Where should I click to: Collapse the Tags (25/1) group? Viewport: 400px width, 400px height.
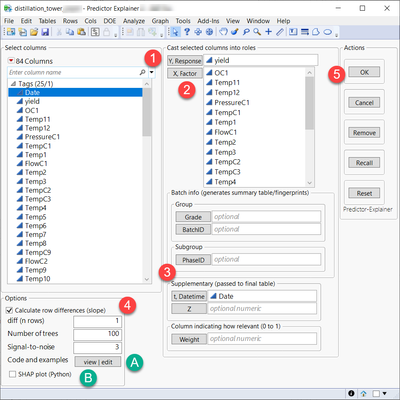[x=13, y=84]
